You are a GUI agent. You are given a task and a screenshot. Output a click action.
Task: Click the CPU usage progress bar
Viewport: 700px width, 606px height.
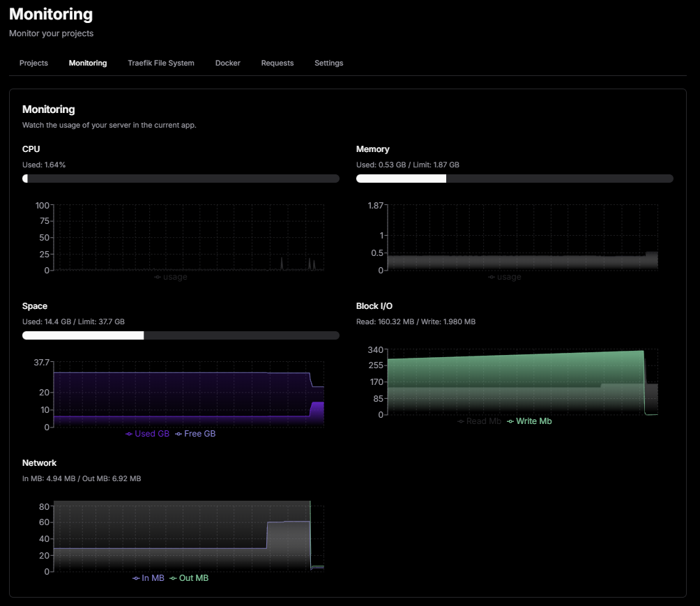point(181,179)
